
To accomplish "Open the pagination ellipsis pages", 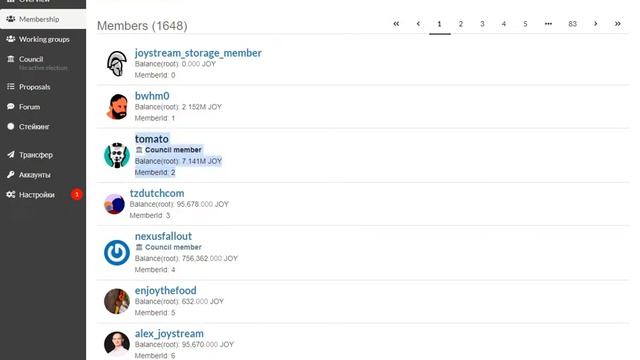I will (548, 24).
